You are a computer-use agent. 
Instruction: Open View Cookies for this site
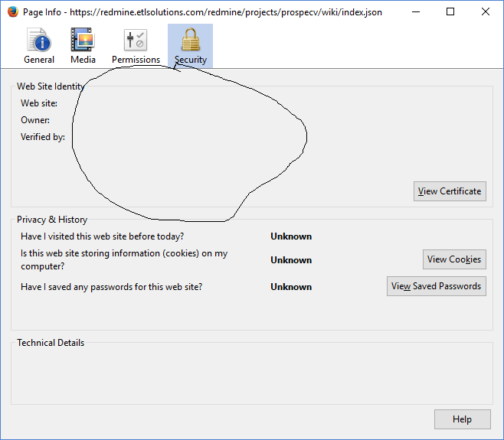[454, 259]
